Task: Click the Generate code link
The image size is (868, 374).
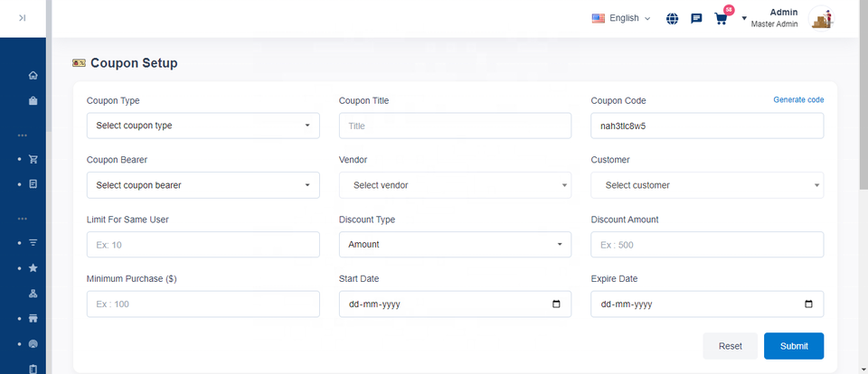Action: 798,100
